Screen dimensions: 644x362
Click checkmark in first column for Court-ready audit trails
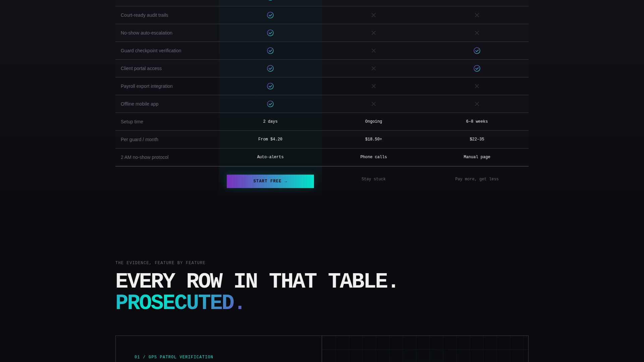pos(270,15)
